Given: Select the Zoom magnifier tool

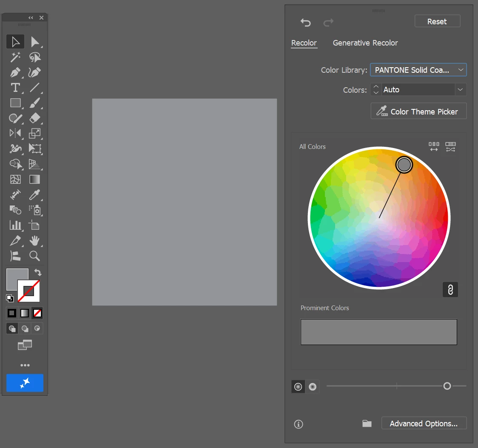Looking at the screenshot, I should click(35, 256).
